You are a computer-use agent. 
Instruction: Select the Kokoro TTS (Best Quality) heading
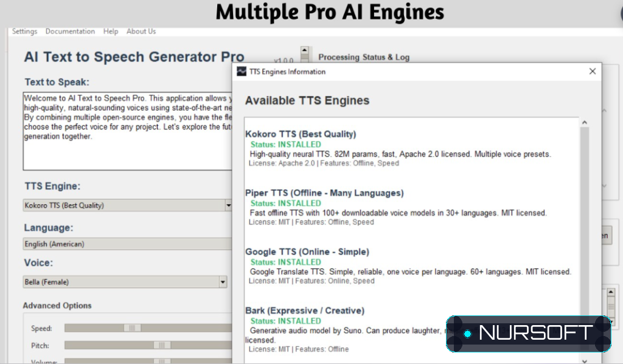click(x=301, y=134)
